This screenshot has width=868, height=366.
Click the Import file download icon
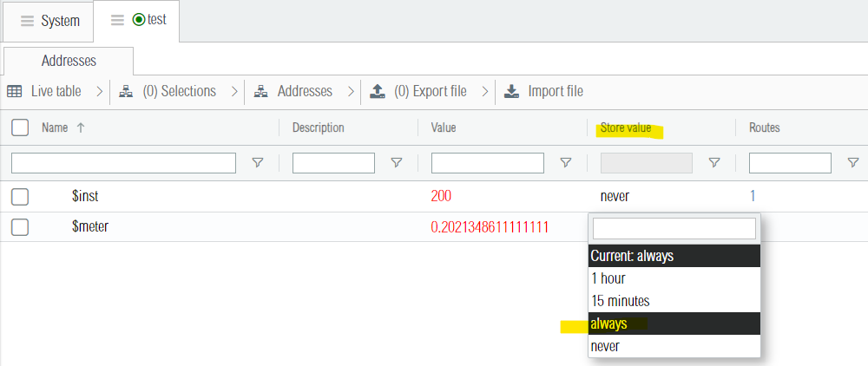[512, 91]
